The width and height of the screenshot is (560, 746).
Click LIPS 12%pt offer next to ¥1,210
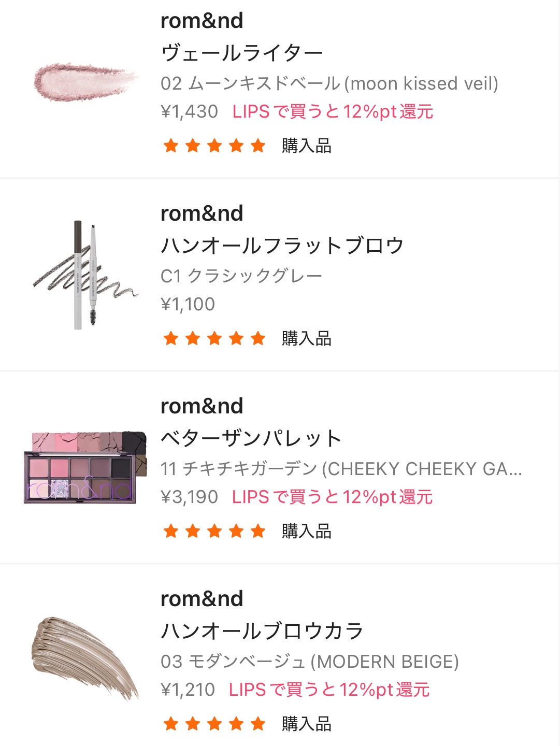coord(329,690)
